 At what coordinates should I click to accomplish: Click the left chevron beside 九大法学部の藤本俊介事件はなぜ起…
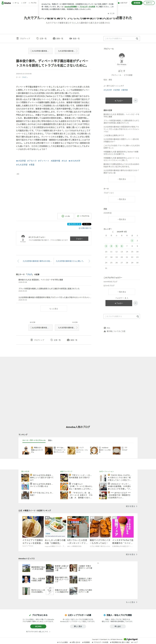click(x=18, y=261)
